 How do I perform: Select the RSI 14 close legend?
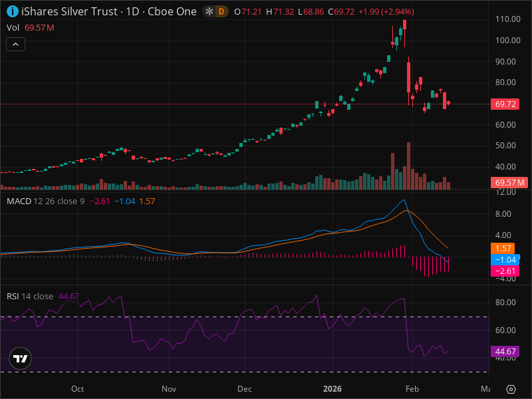pyautogui.click(x=30, y=296)
